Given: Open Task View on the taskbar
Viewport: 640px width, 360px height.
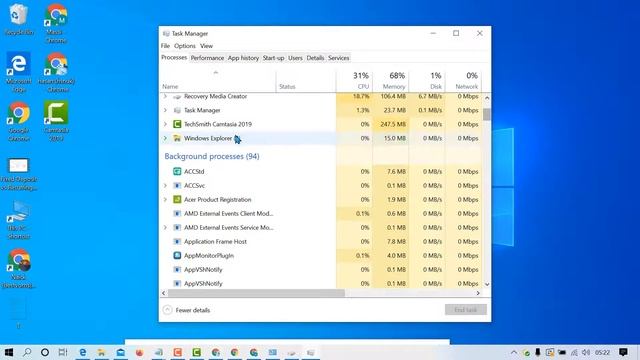Looking at the screenshot, I should pyautogui.click(x=63, y=352).
